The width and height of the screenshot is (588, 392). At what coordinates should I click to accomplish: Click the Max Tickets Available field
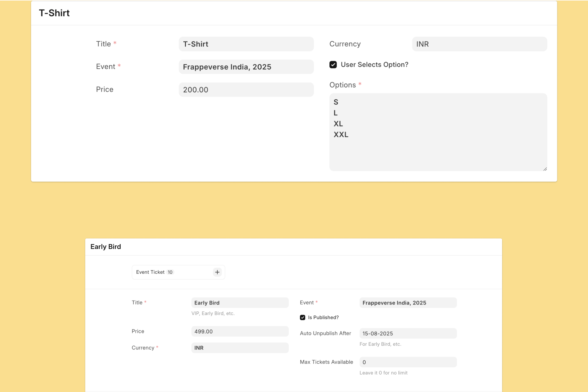(408, 362)
